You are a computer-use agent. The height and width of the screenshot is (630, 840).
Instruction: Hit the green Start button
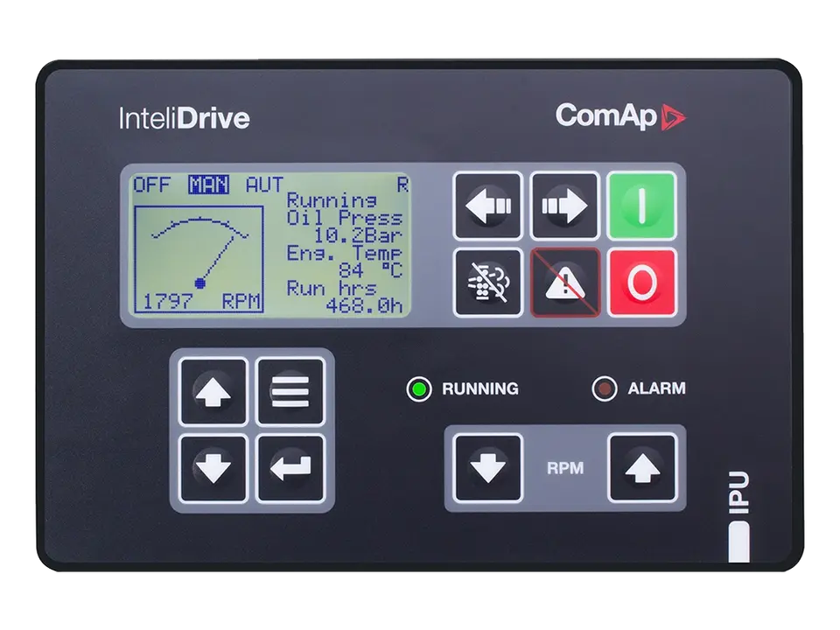(641, 206)
